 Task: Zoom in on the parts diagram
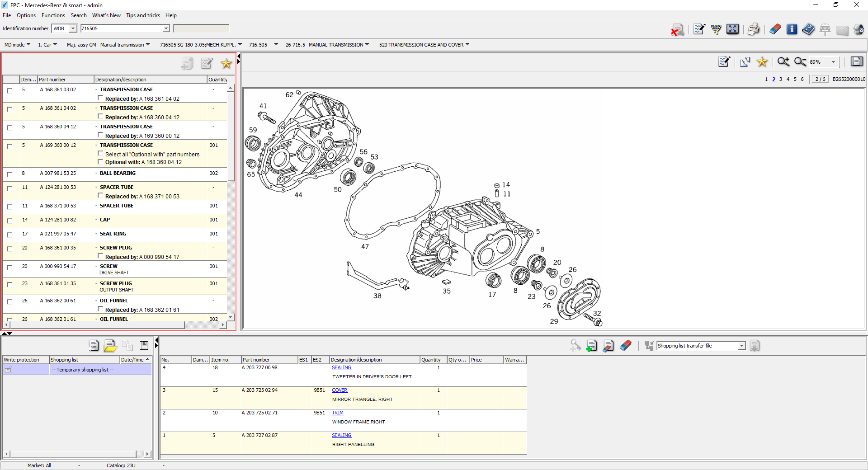(783, 62)
